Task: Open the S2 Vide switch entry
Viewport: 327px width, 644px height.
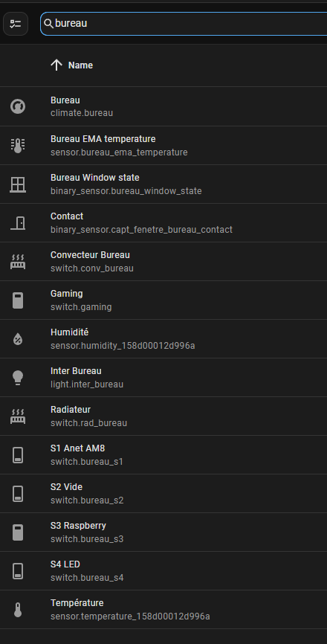Action: (x=163, y=493)
